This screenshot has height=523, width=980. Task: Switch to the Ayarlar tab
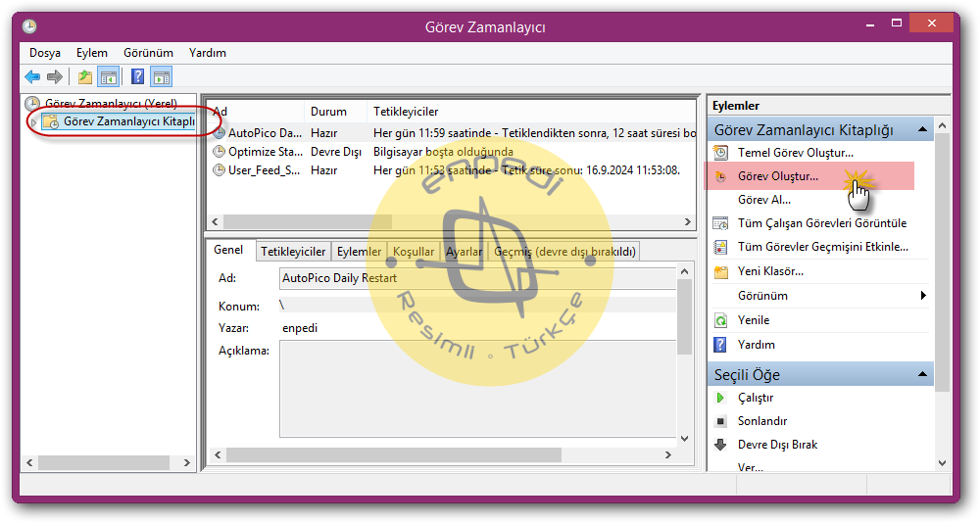464,251
